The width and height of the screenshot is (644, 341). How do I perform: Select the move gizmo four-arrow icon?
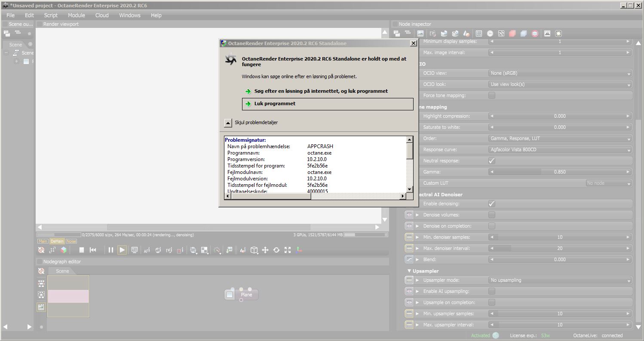pyautogui.click(x=265, y=250)
